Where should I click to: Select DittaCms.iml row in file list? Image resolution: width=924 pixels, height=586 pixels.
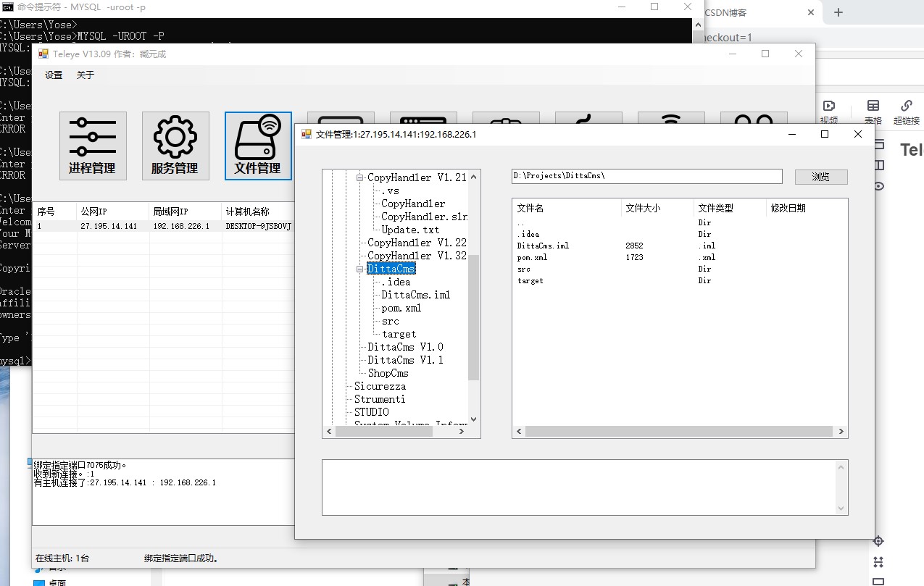tap(679, 246)
